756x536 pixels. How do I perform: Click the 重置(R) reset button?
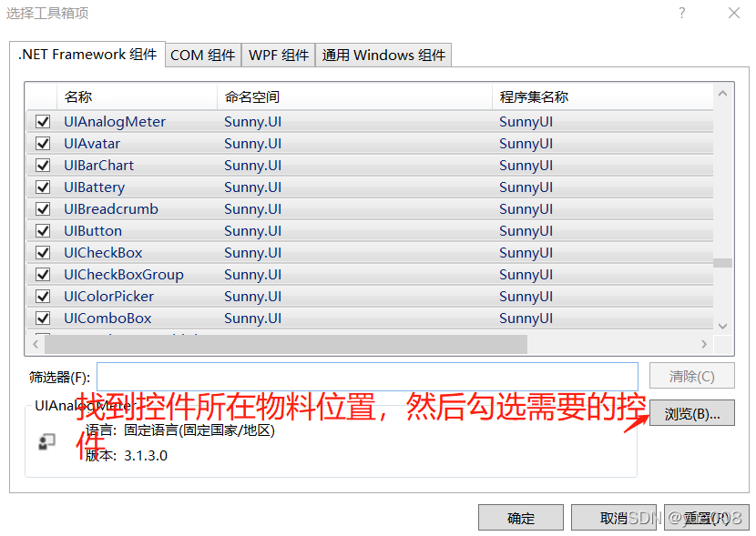point(706,518)
